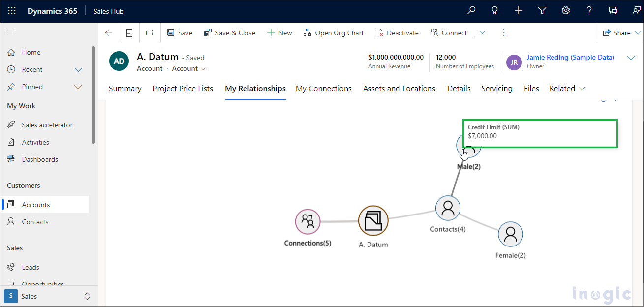Click the help question mark icon
Viewport: 644px width, 307px height.
pyautogui.click(x=589, y=10)
